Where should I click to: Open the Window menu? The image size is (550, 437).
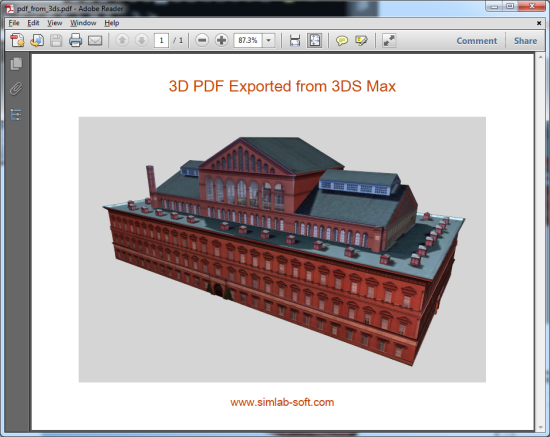click(83, 23)
